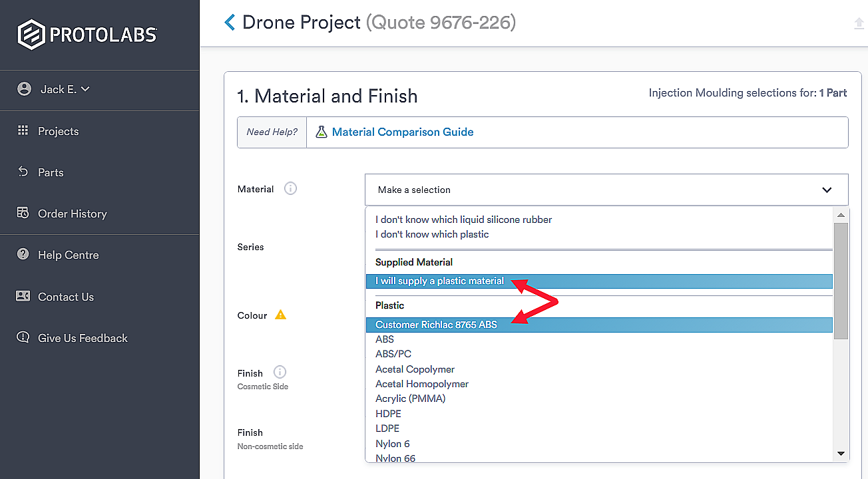
Task: Click the list scrollbar up arrow
Action: pyautogui.click(x=841, y=215)
